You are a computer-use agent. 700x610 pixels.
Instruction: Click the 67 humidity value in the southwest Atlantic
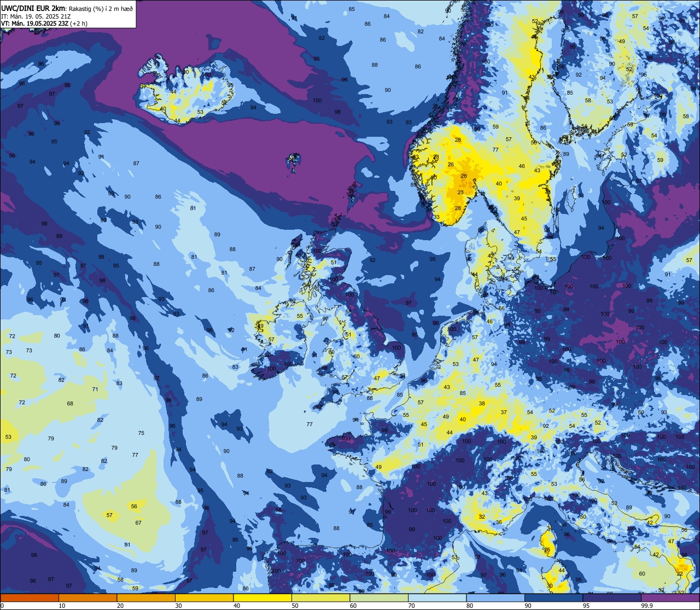point(138,522)
